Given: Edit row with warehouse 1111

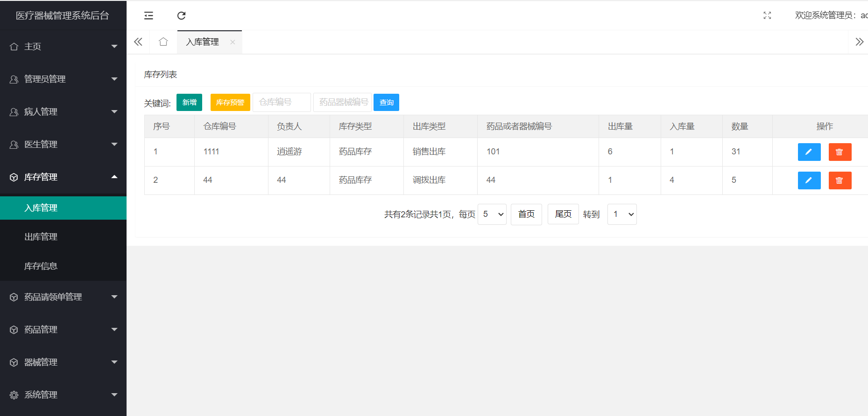Looking at the screenshot, I should 809,152.
